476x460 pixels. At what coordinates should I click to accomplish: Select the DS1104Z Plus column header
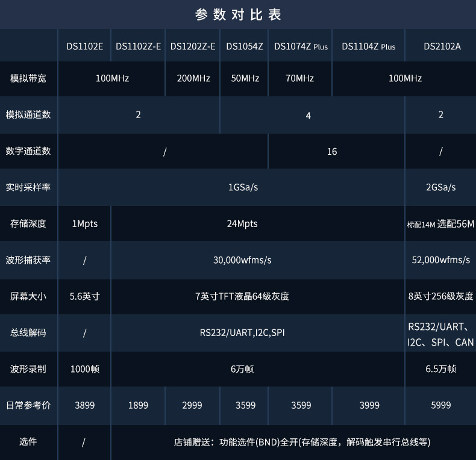(x=369, y=46)
